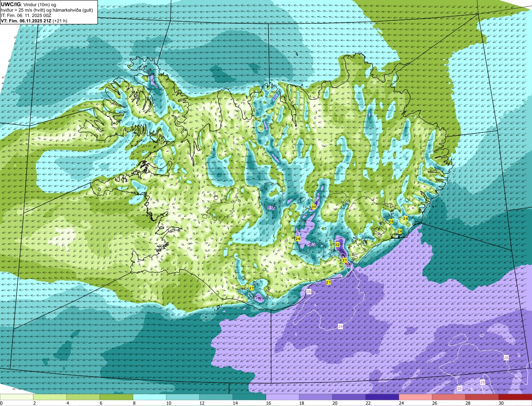
Task: Click the 14–16 m/s dark teal legend swatch
Action: [249, 397]
